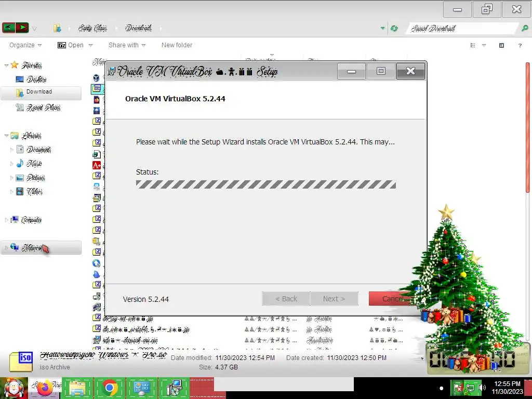
Task: Select the Downloads breadcrumb in address bar
Action: pos(138,28)
